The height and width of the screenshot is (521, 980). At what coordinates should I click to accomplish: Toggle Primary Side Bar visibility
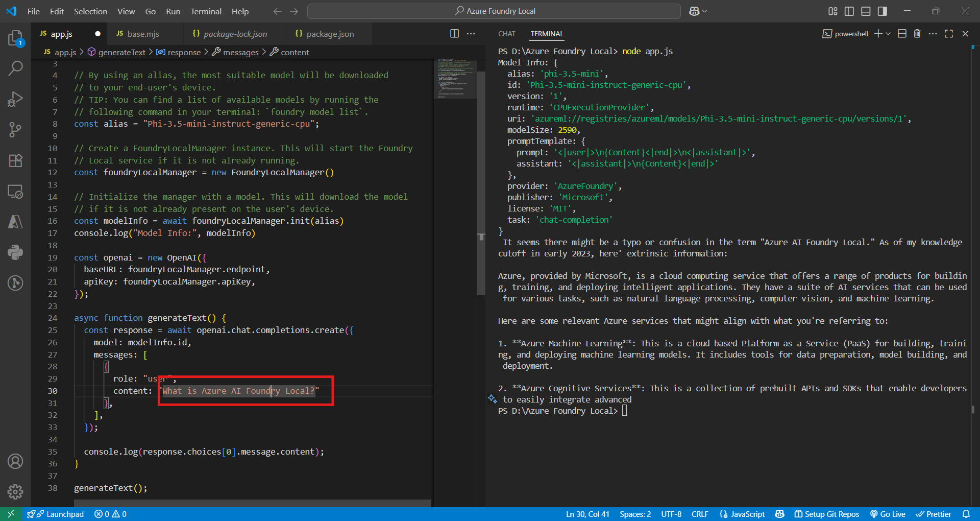(x=849, y=11)
